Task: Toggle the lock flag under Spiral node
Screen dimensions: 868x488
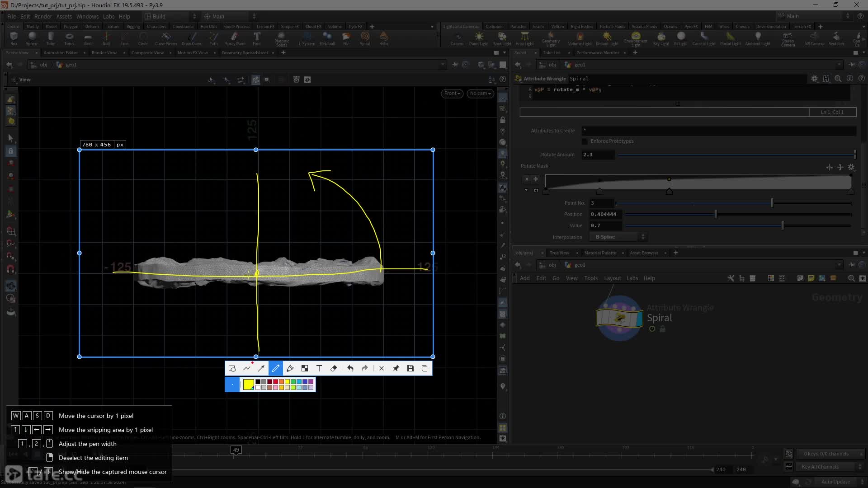Action: 662,329
